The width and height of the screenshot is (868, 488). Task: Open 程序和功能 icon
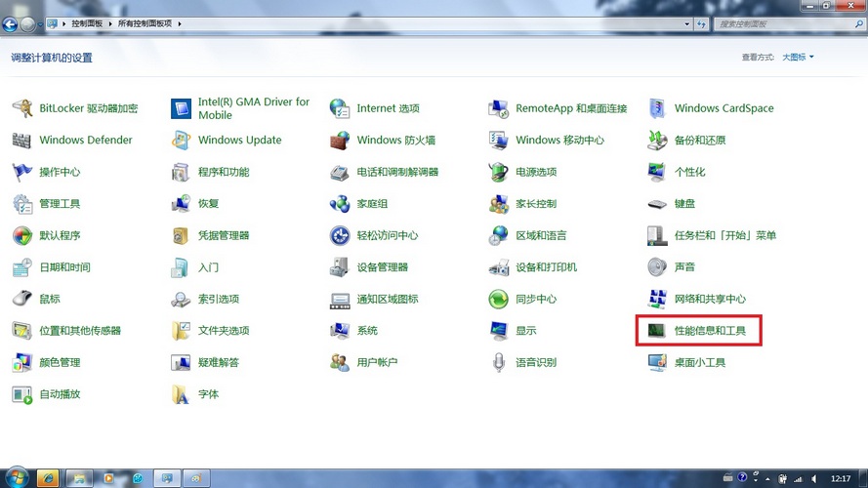(x=181, y=172)
